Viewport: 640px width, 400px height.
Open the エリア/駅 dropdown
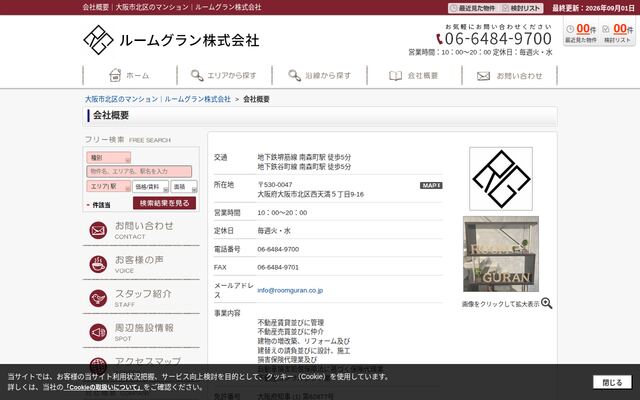pyautogui.click(x=109, y=187)
